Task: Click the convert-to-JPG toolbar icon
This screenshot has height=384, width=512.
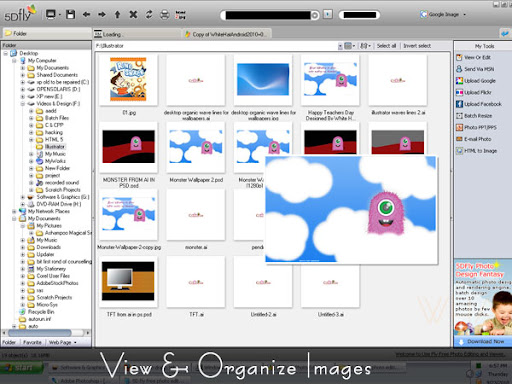Action: click(180, 15)
